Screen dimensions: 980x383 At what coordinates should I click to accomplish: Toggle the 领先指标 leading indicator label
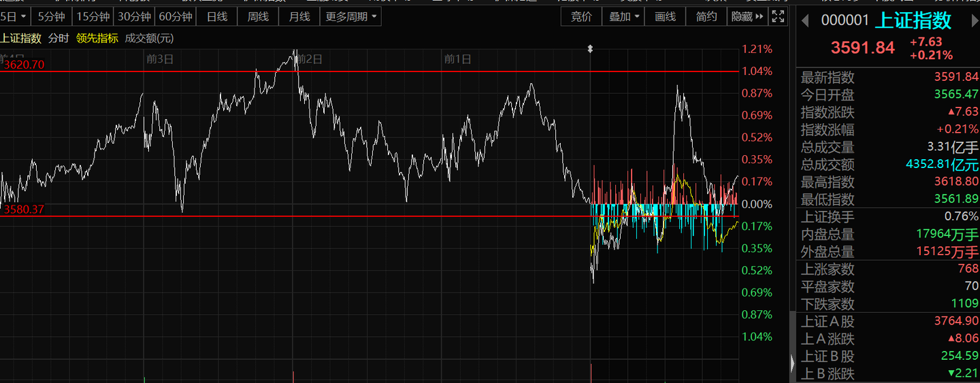(x=97, y=38)
